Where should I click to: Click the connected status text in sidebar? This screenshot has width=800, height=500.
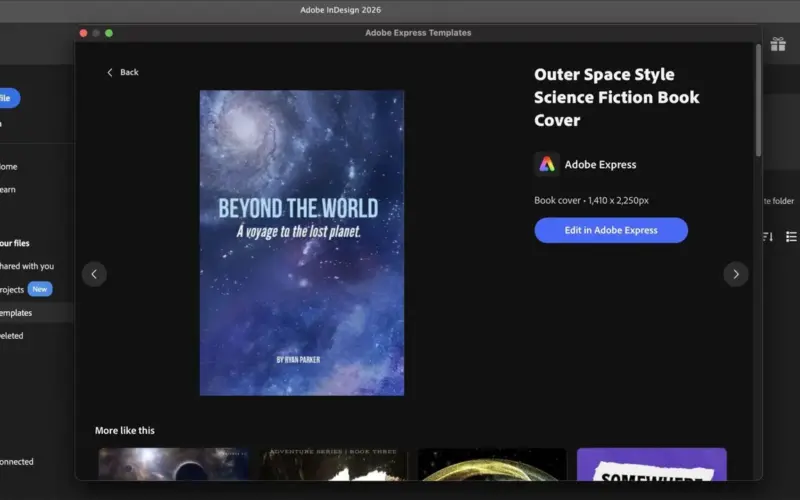click(16, 461)
